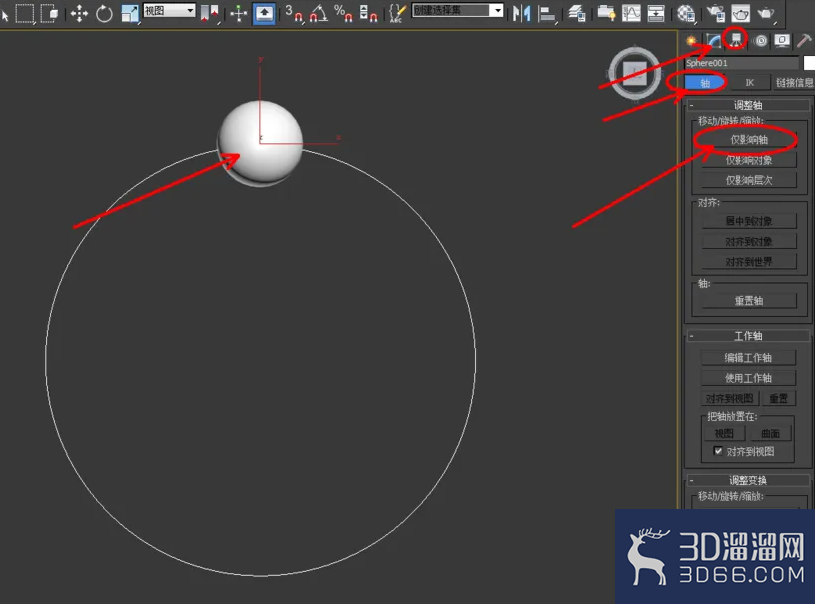Switch to the Modify command panel
Viewport: 815px width, 604px height.
[714, 41]
